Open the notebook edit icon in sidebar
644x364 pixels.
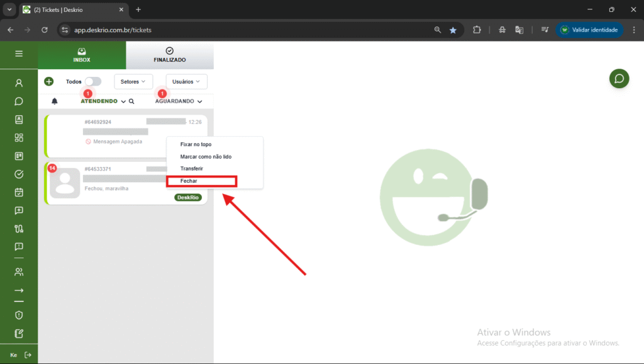coord(19,334)
